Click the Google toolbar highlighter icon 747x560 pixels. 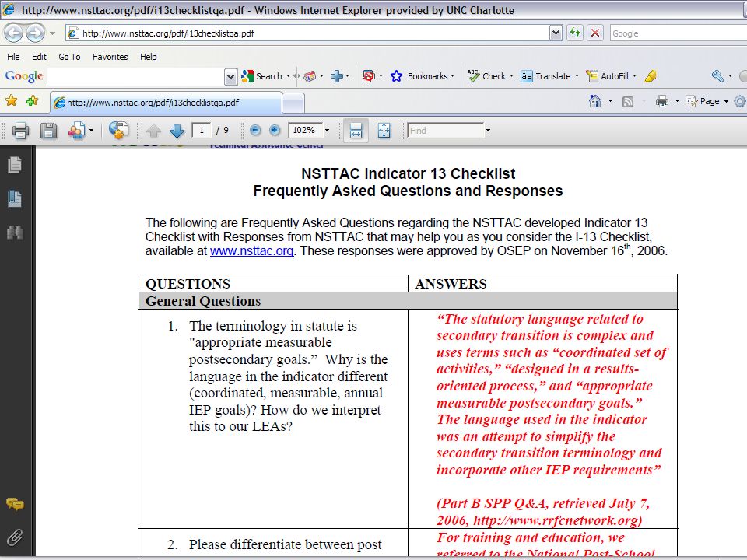(651, 76)
